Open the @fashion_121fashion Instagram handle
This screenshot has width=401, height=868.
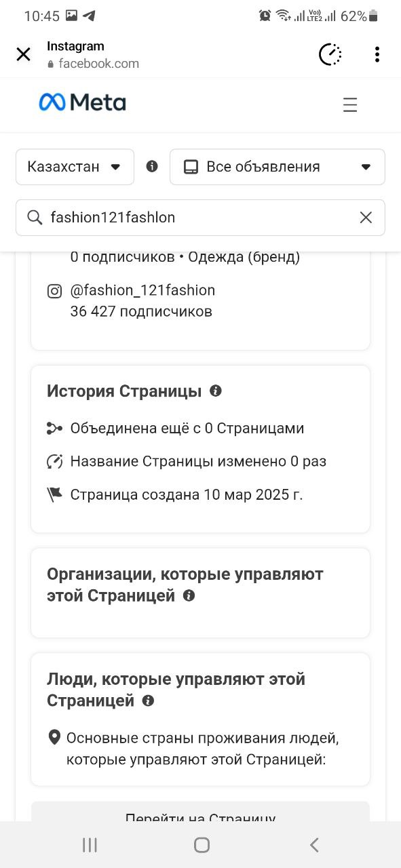pyautogui.click(x=142, y=290)
